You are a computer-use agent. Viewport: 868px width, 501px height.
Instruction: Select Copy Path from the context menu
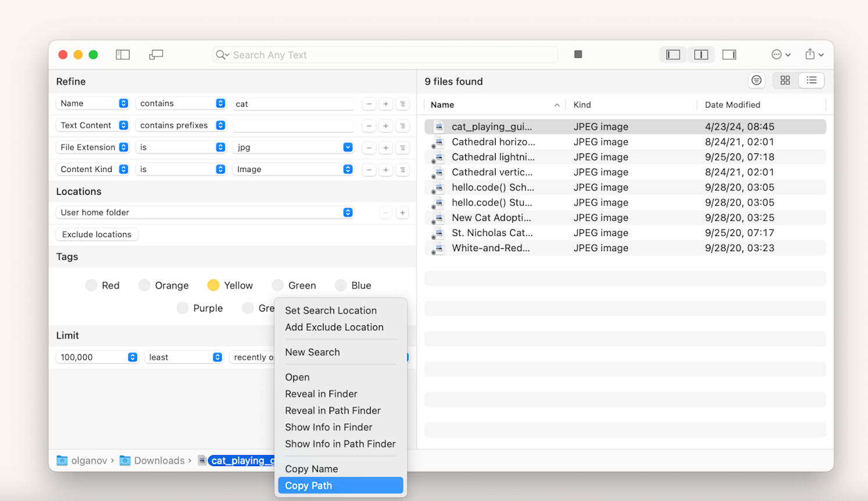(308, 485)
